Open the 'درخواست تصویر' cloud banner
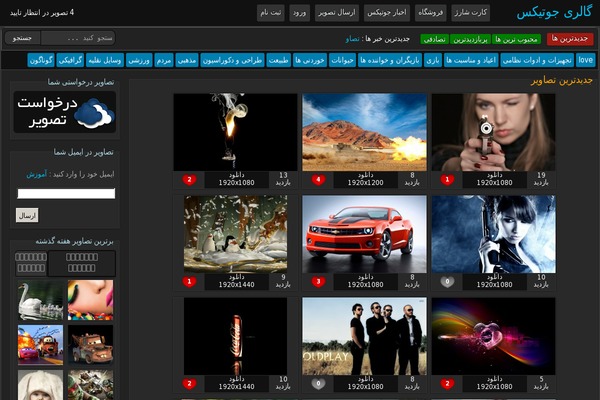The image size is (600, 400). coord(65,112)
